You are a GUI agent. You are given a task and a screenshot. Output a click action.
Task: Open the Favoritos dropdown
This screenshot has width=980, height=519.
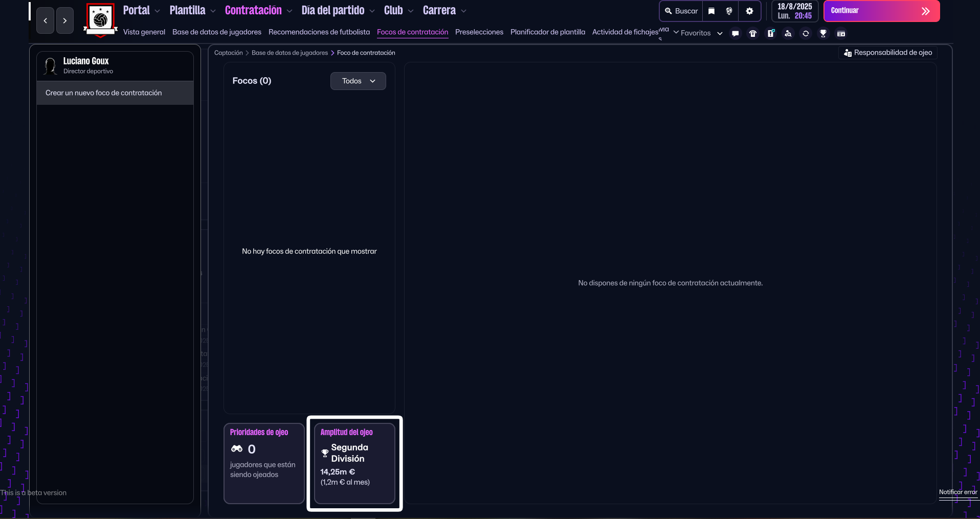pos(701,33)
